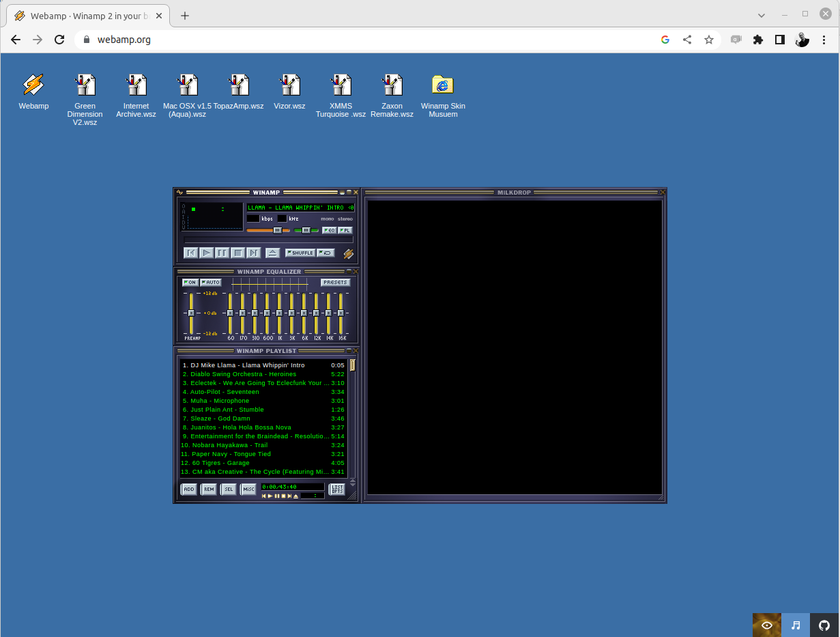Skip to next track in Winamp

(254, 253)
